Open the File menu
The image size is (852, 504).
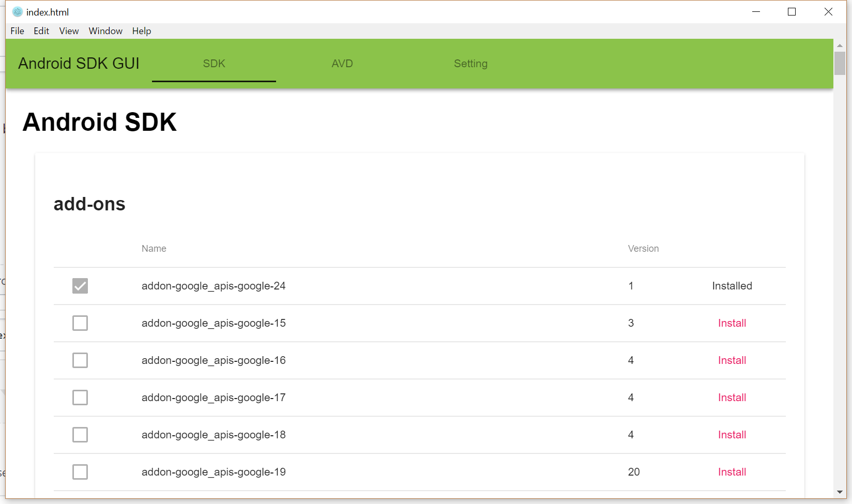point(17,31)
